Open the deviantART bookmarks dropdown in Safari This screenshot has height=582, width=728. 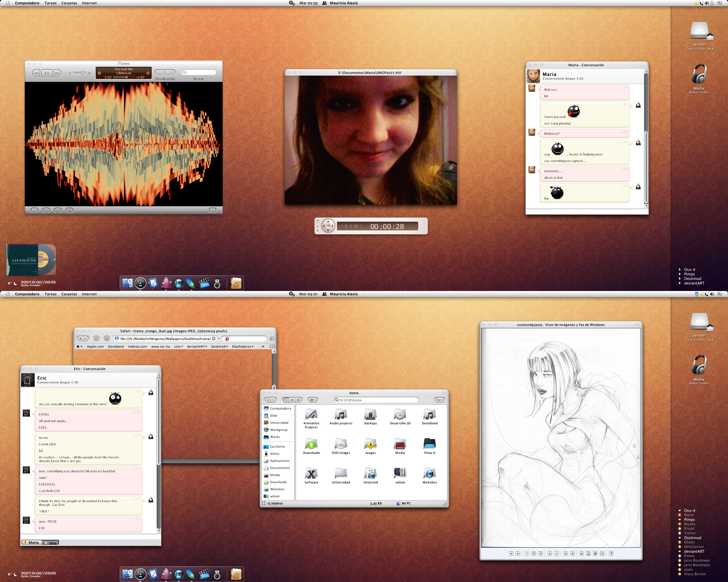[x=197, y=346]
